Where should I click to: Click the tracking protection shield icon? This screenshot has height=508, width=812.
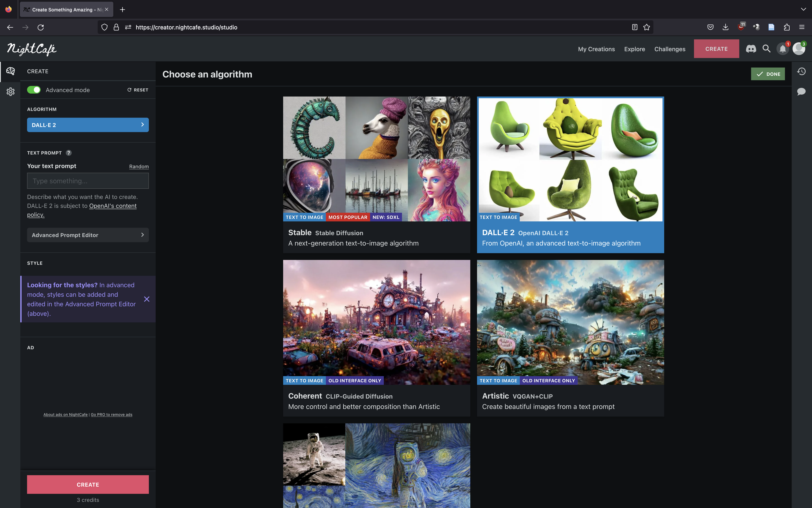coord(104,27)
